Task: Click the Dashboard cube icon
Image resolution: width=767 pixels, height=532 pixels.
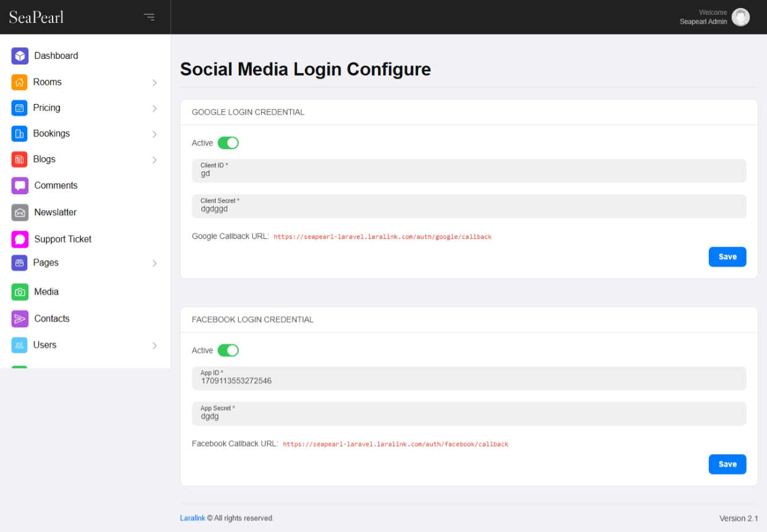Action: pos(20,56)
